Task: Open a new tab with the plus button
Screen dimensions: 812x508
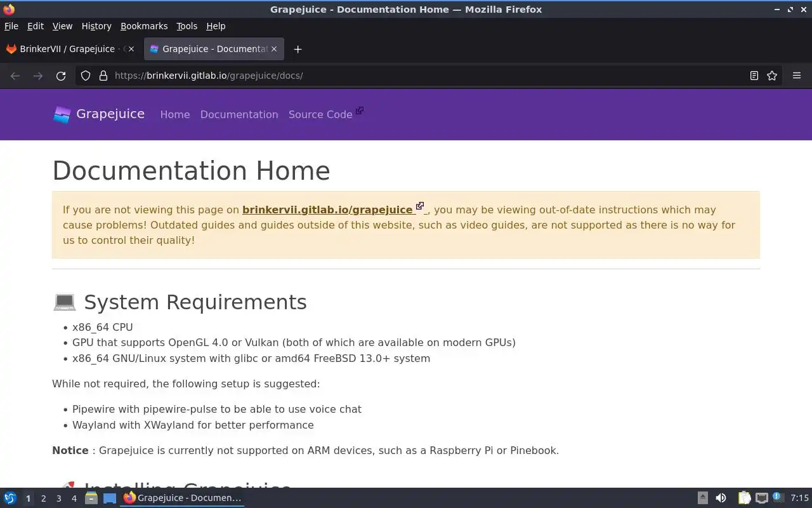Action: tap(298, 49)
